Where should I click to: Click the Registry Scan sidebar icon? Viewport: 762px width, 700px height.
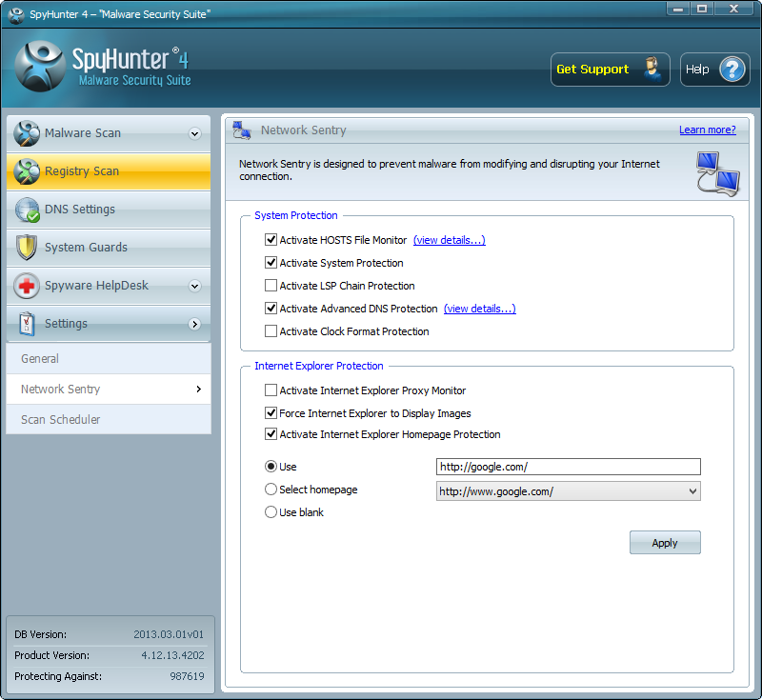[27, 171]
